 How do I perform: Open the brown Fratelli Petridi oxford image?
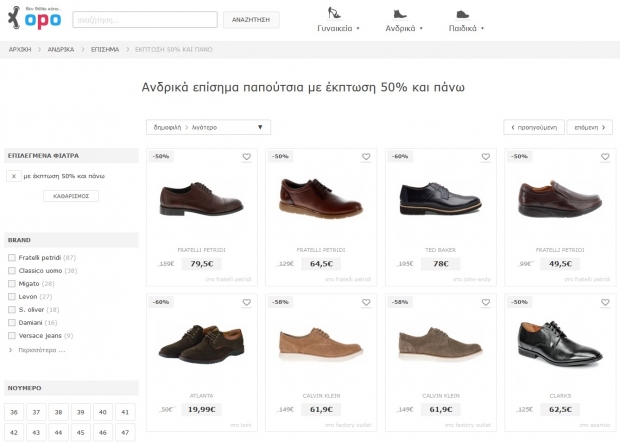[x=201, y=199]
